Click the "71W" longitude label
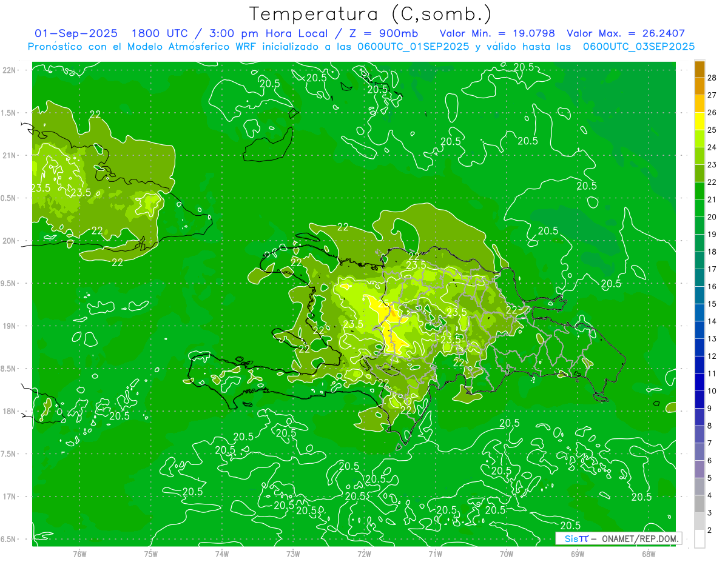Screen dimensions: 728x562 point(435,554)
